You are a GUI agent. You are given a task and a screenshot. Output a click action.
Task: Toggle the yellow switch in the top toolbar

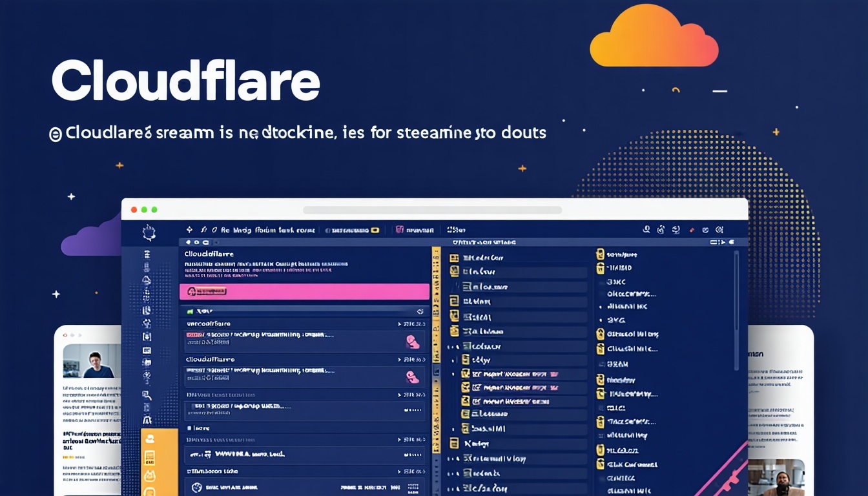(374, 230)
